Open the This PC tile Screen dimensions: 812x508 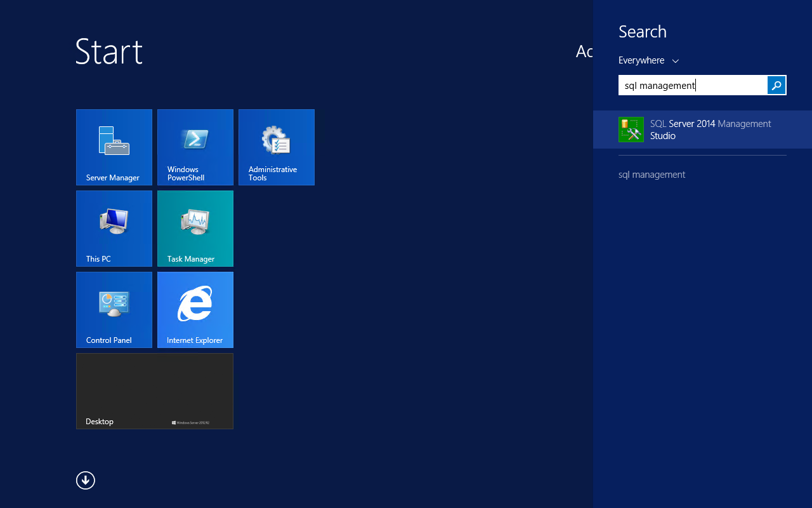tap(114, 228)
